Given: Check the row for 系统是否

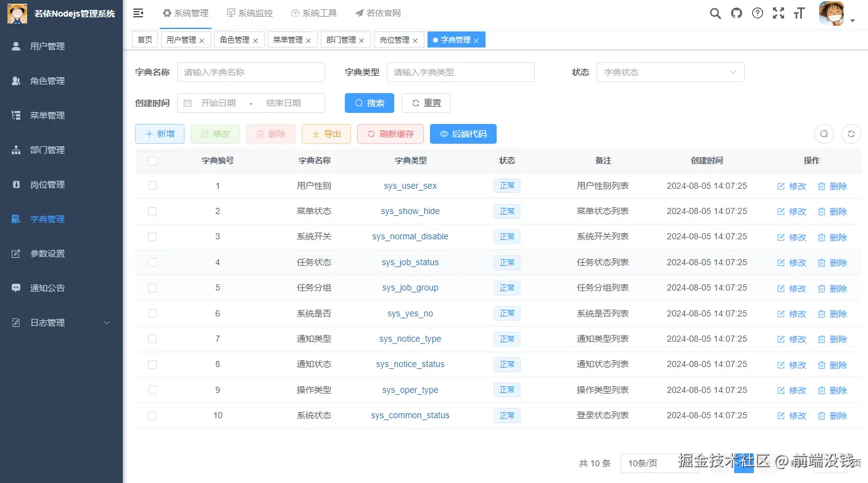Looking at the screenshot, I should pyautogui.click(x=152, y=313).
